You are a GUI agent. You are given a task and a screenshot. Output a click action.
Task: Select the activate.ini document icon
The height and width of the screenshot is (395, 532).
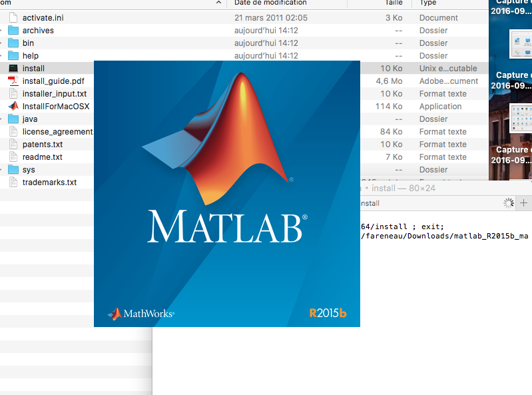[x=13, y=18]
